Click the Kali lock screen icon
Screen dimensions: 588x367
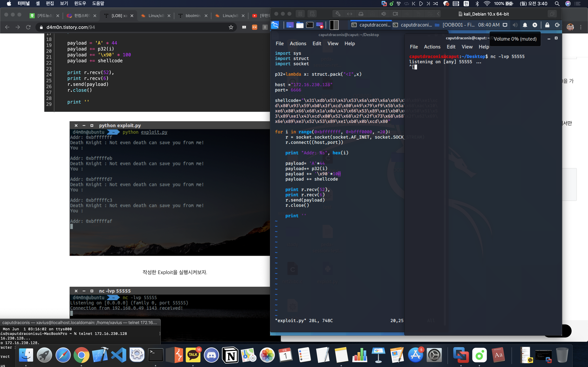click(547, 25)
